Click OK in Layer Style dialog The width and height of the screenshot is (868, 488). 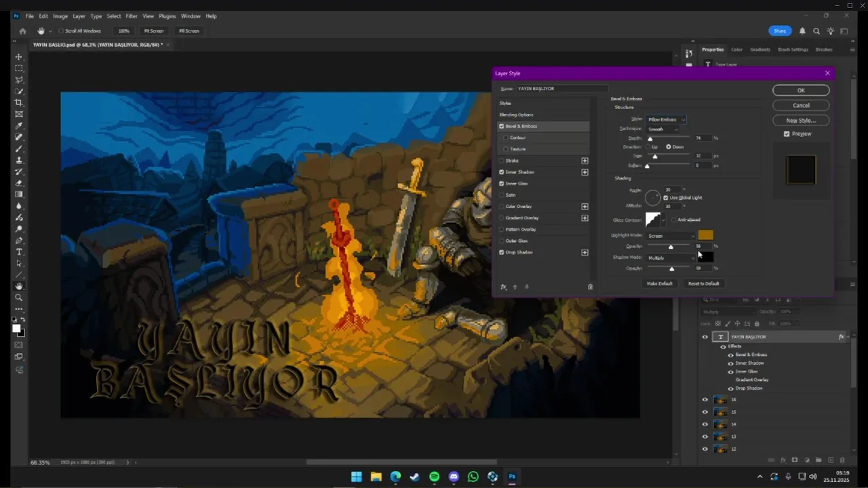pyautogui.click(x=801, y=90)
